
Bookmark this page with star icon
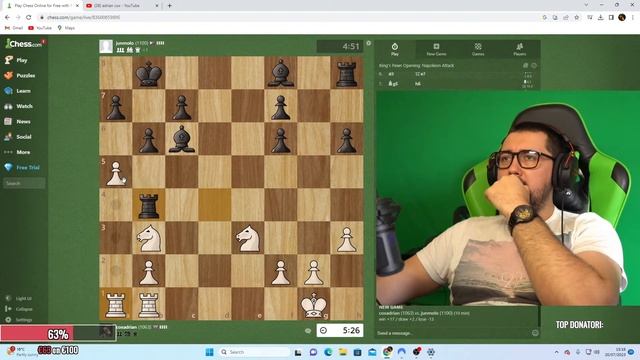point(576,17)
